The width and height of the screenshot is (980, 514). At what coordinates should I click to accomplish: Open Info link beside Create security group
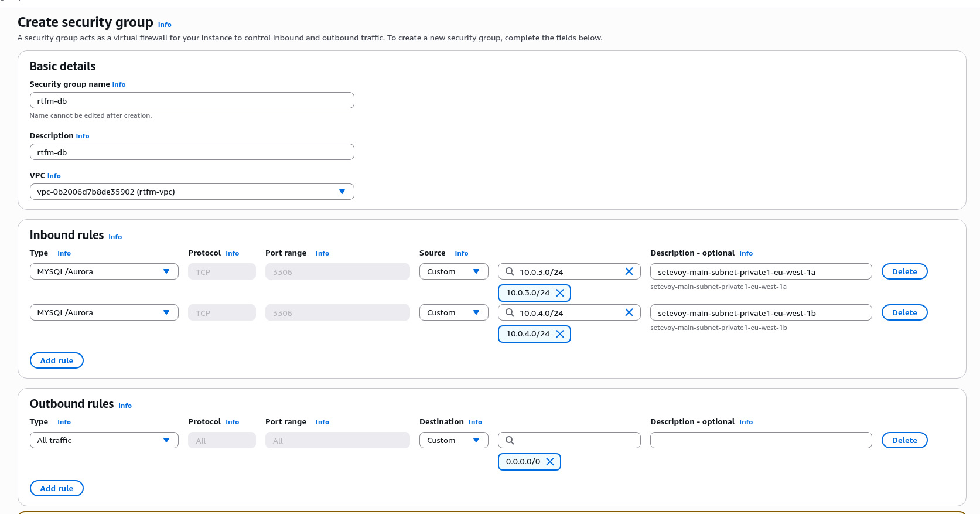pos(165,25)
